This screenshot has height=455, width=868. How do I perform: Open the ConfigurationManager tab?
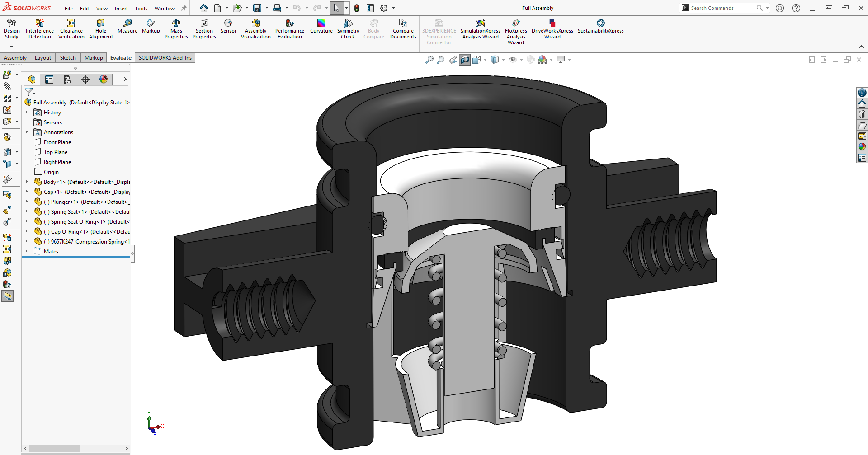[x=67, y=80]
